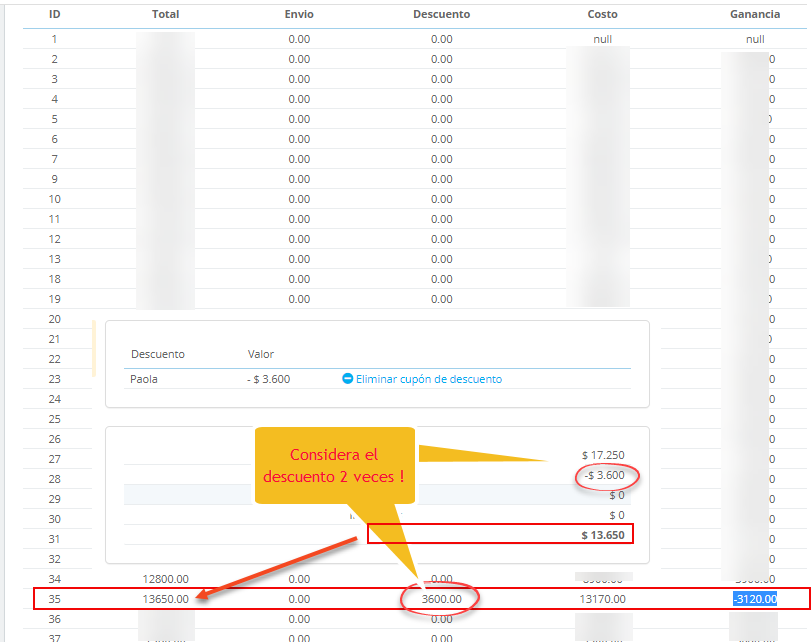Click the -$ 3.600 discount amount

(604, 475)
